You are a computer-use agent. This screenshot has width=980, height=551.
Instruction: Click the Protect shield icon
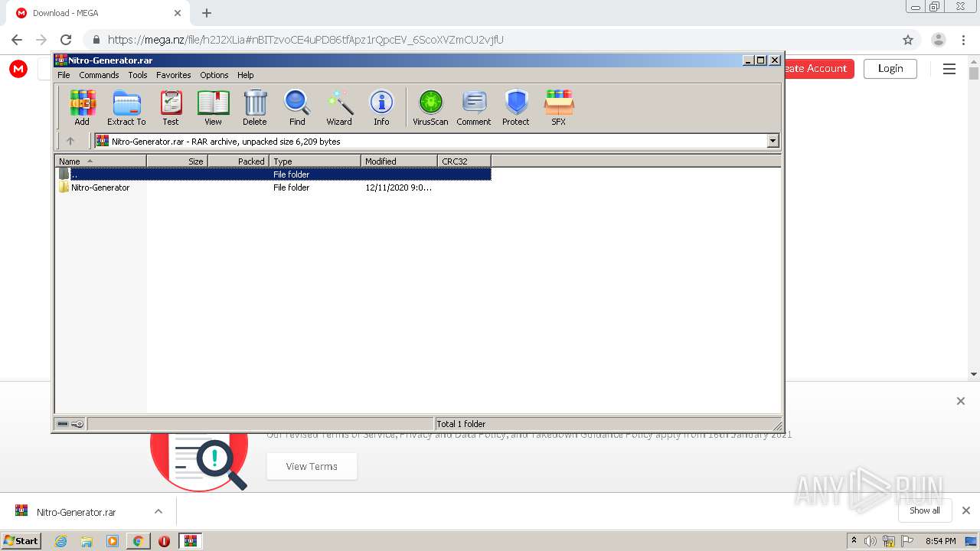pos(516,107)
